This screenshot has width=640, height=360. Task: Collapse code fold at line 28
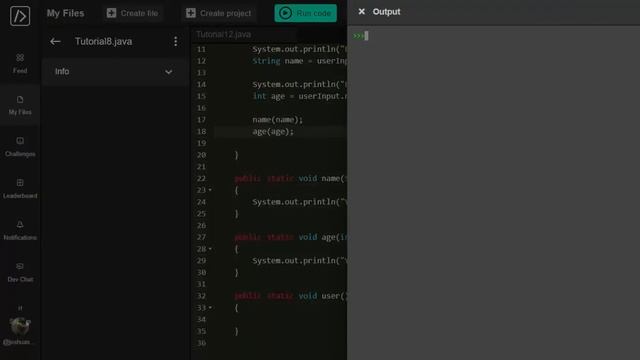pos(210,249)
